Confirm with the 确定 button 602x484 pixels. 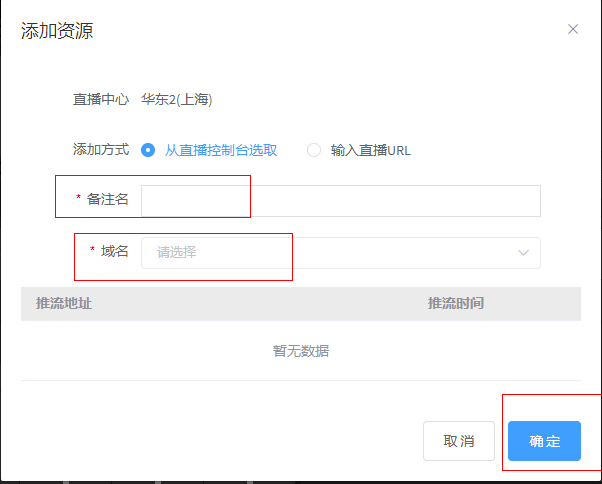tap(544, 441)
